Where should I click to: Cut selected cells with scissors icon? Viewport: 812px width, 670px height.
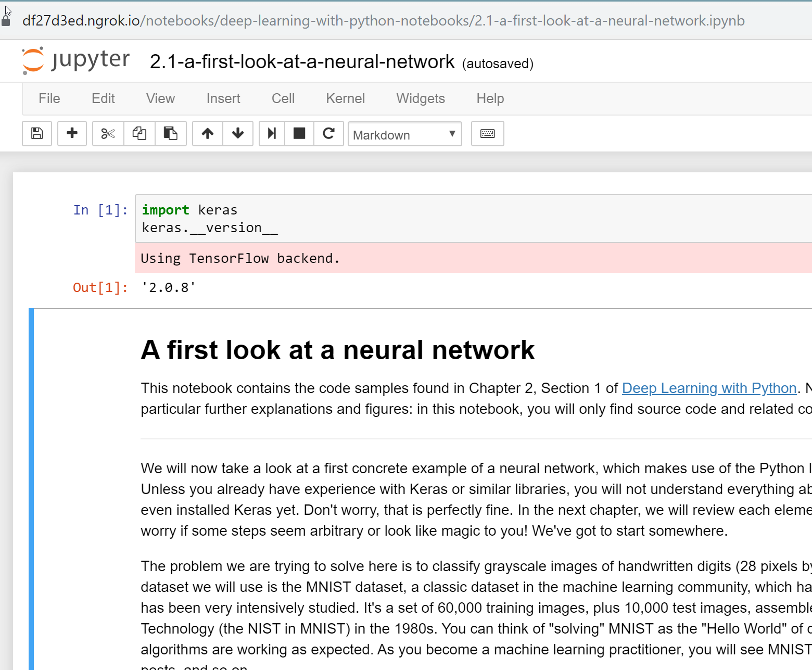coord(108,134)
